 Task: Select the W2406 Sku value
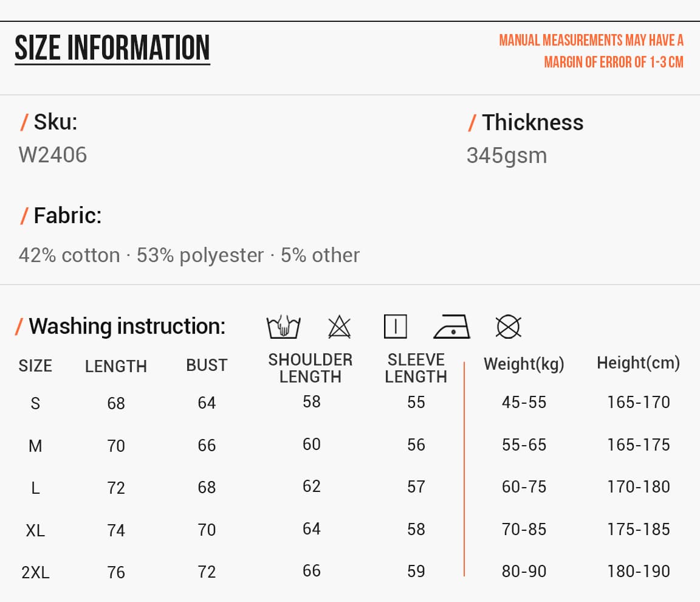(x=53, y=155)
